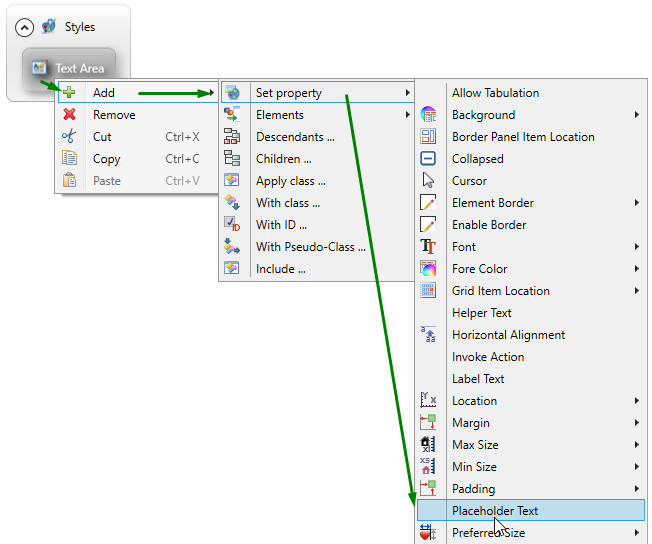
Task: Click the scissors Cut icon
Action: point(69,137)
